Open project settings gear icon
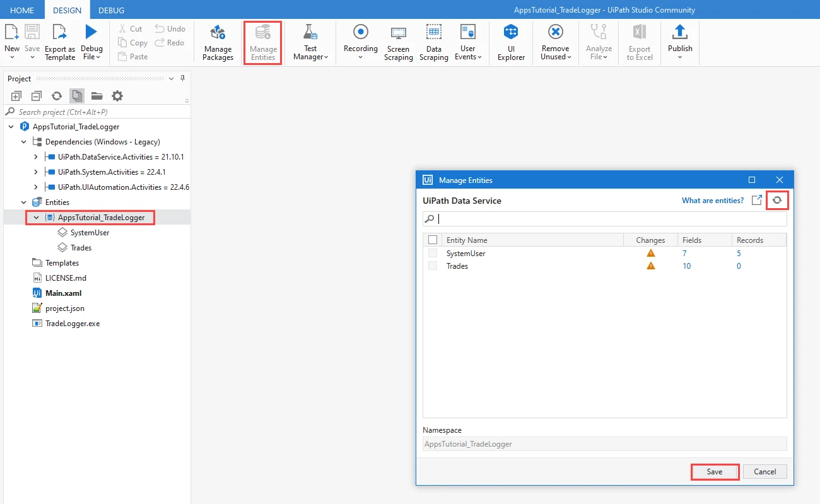Image resolution: width=820 pixels, height=504 pixels. click(117, 96)
